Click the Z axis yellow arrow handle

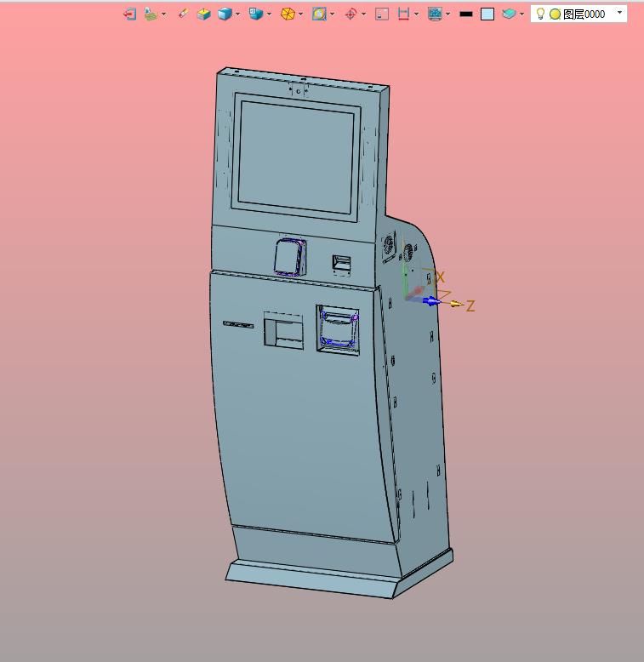(x=456, y=304)
